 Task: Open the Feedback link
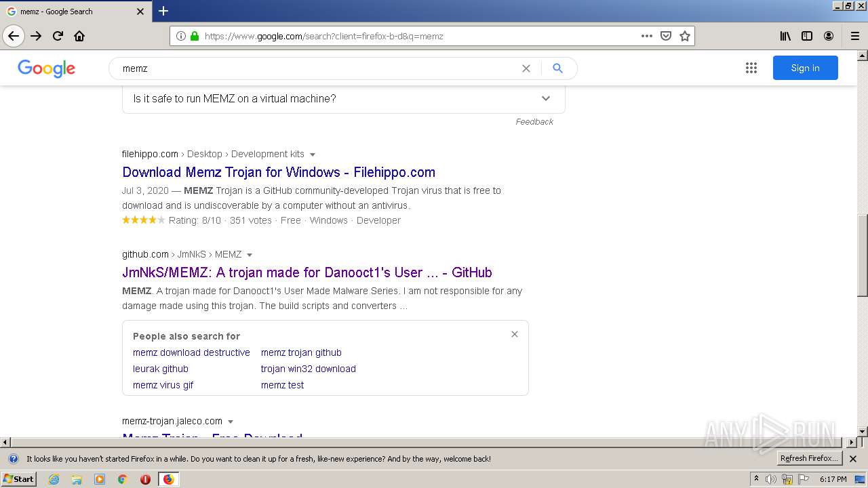click(x=534, y=122)
